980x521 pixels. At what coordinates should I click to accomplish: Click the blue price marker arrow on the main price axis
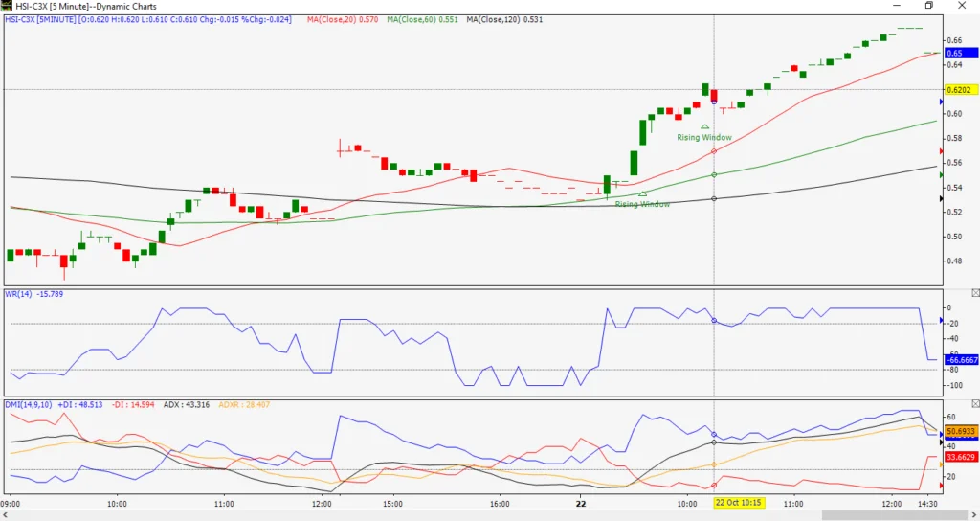(x=942, y=102)
